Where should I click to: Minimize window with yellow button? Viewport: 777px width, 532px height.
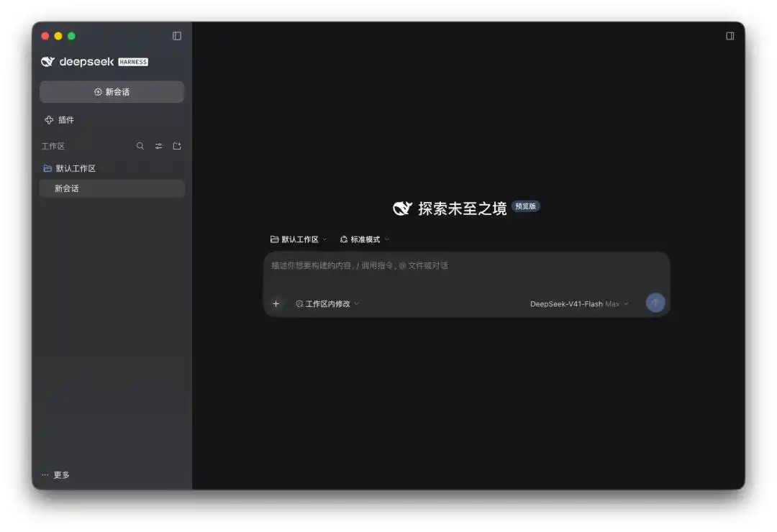pyautogui.click(x=58, y=36)
